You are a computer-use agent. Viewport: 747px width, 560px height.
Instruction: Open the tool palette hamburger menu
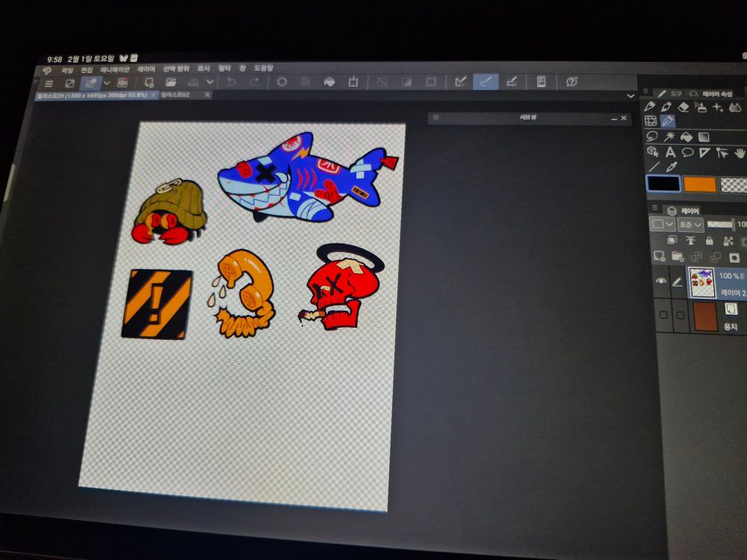645,91
